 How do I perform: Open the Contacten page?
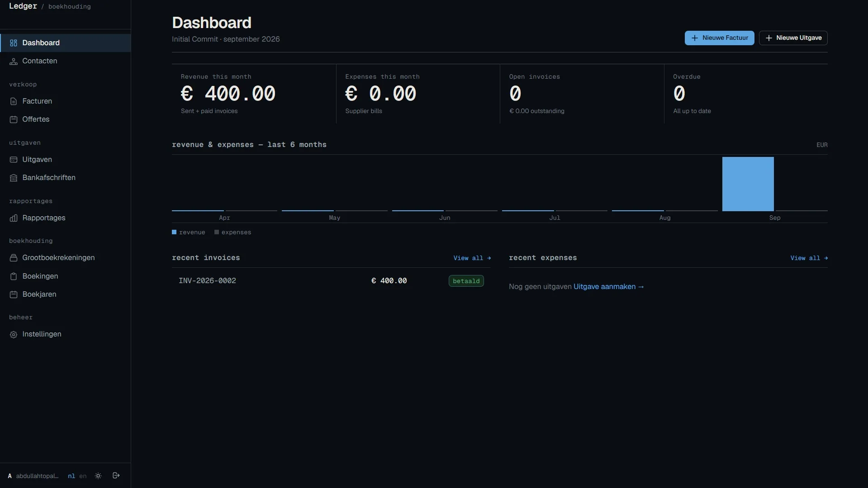coord(66,61)
